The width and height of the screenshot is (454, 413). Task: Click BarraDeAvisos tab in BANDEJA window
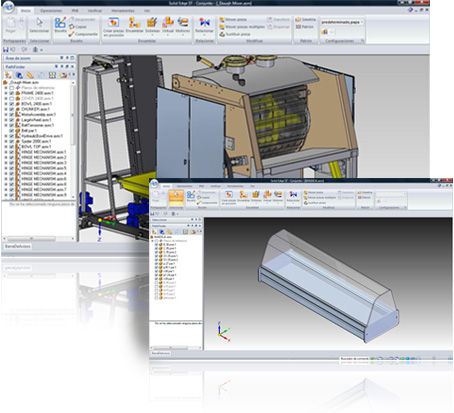(161, 353)
